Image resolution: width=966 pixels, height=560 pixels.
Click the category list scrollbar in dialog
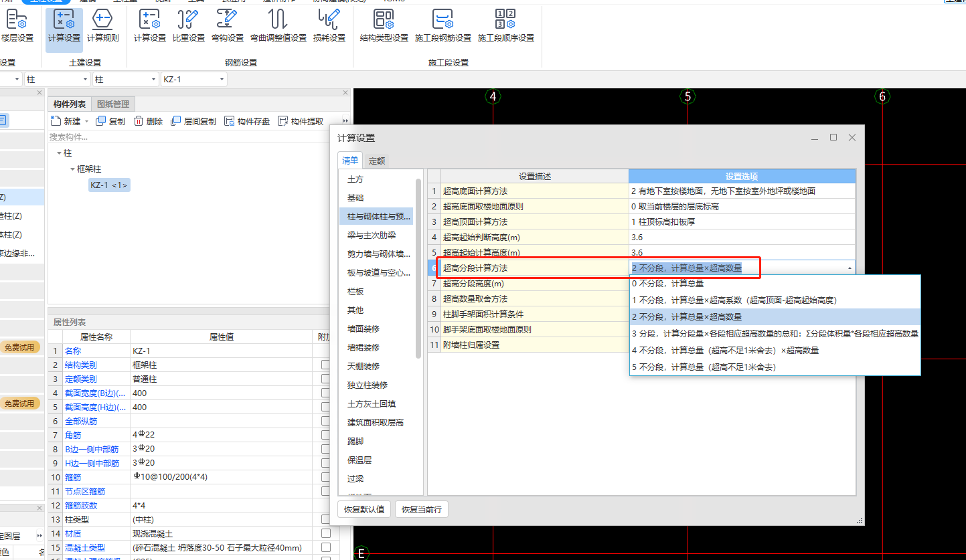[418, 268]
